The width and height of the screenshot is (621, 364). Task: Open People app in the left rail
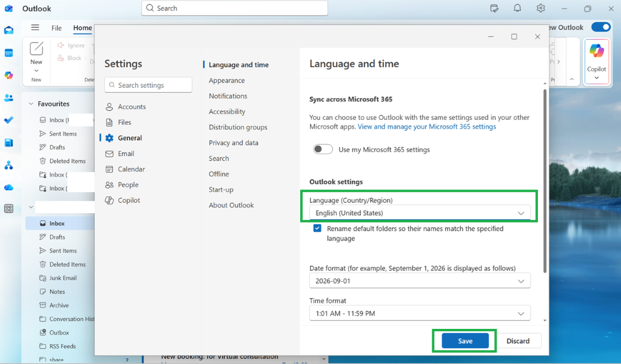tap(8, 98)
